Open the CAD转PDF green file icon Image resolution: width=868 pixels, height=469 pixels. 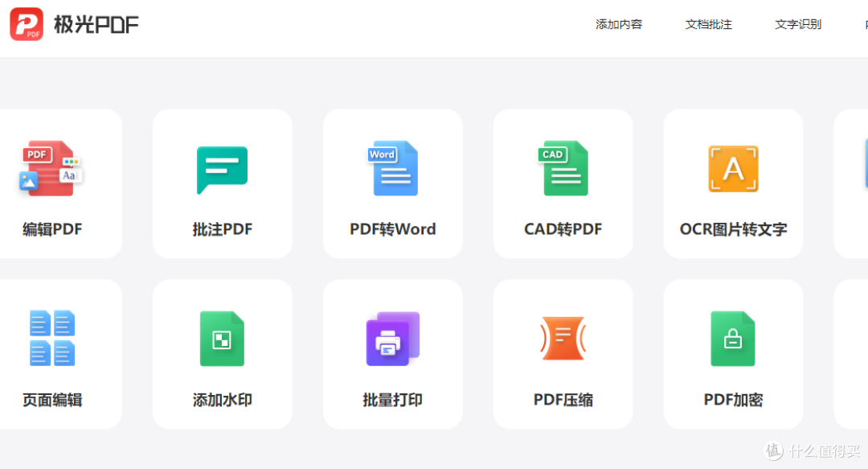pos(563,168)
